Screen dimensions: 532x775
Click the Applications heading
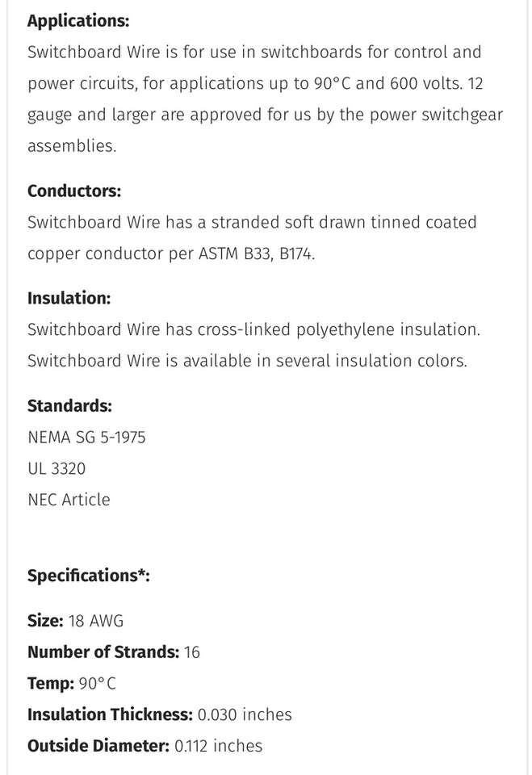coord(77,21)
